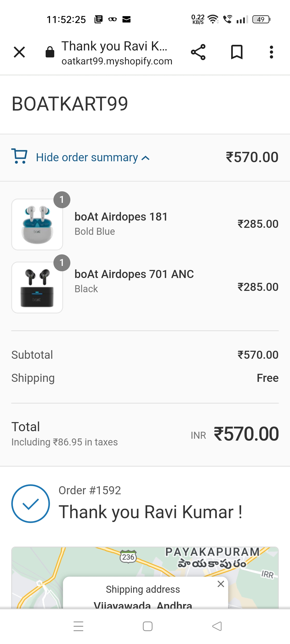Open boAt Airdopes 701 ANC thumbnail
The width and height of the screenshot is (290, 644).
(x=37, y=287)
